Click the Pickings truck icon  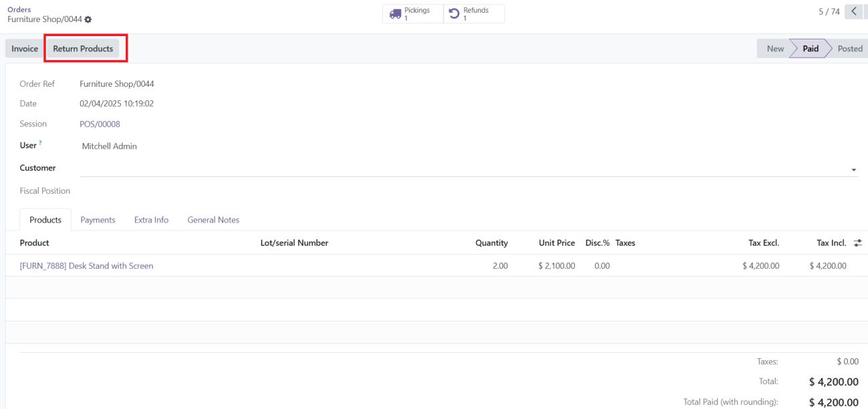(396, 14)
